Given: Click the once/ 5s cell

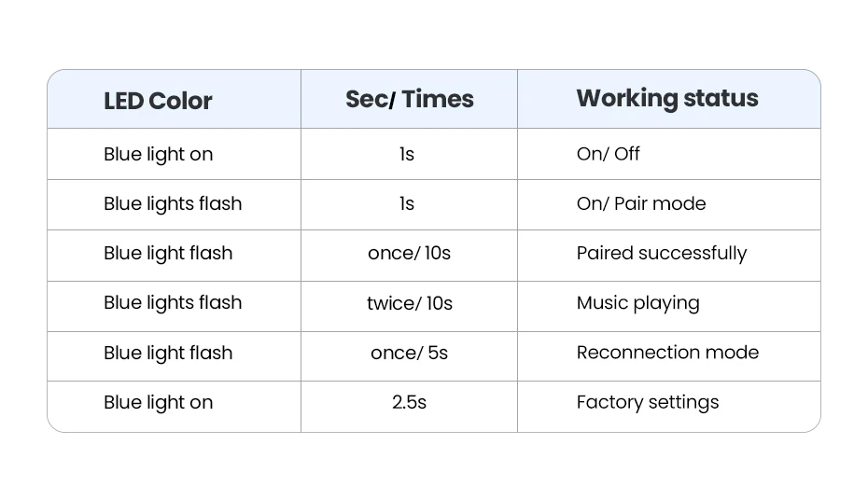Looking at the screenshot, I should click(409, 353).
